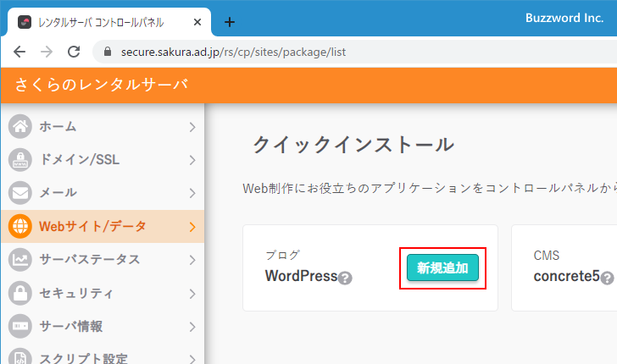Expand the ドメイン/SSL menu chevron
The height and width of the screenshot is (364, 617).
coord(192,160)
